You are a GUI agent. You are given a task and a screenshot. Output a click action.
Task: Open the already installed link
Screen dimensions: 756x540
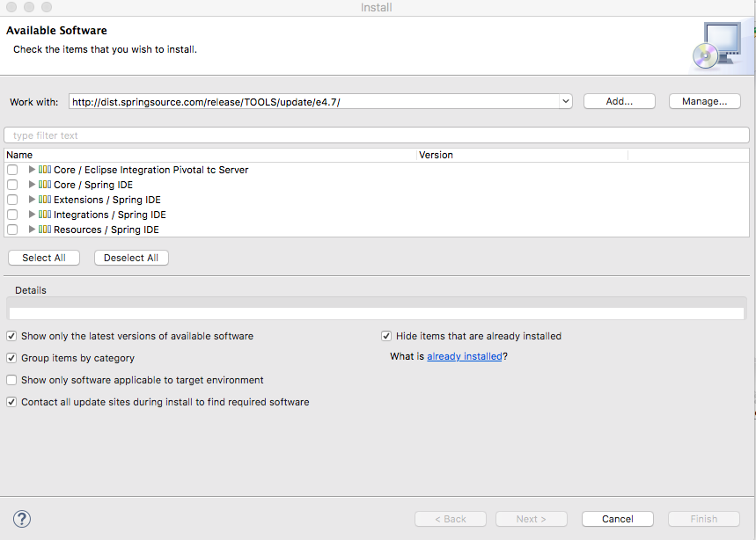click(x=465, y=356)
